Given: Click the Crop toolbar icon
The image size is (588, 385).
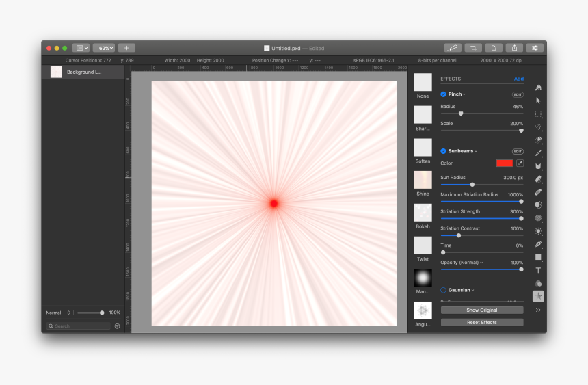Looking at the screenshot, I should coord(473,48).
